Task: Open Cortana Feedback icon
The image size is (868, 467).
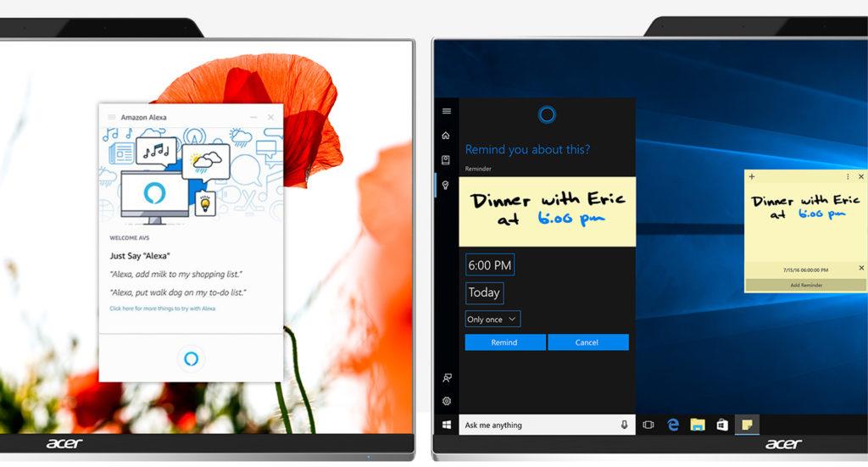Action: click(x=447, y=378)
